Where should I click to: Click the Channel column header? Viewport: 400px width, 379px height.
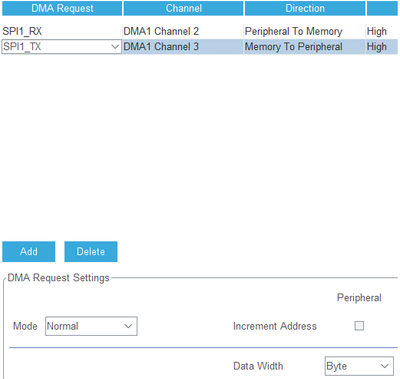[183, 8]
